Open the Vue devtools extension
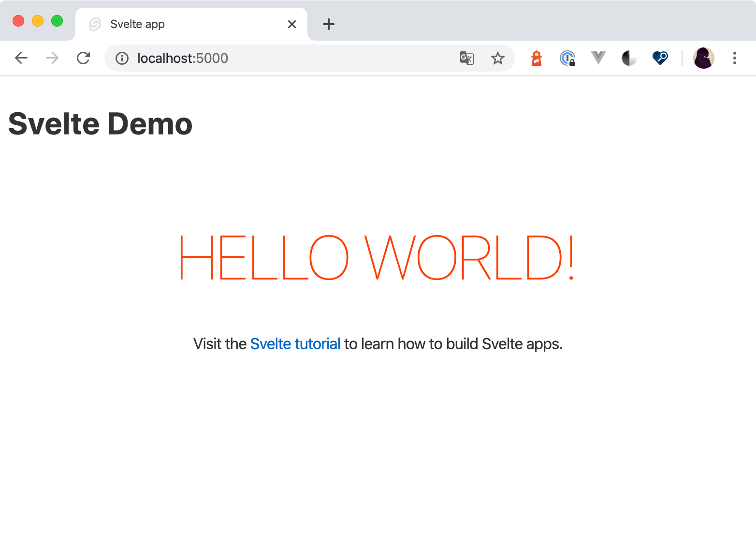Viewport: 756px width, 559px height. [598, 58]
